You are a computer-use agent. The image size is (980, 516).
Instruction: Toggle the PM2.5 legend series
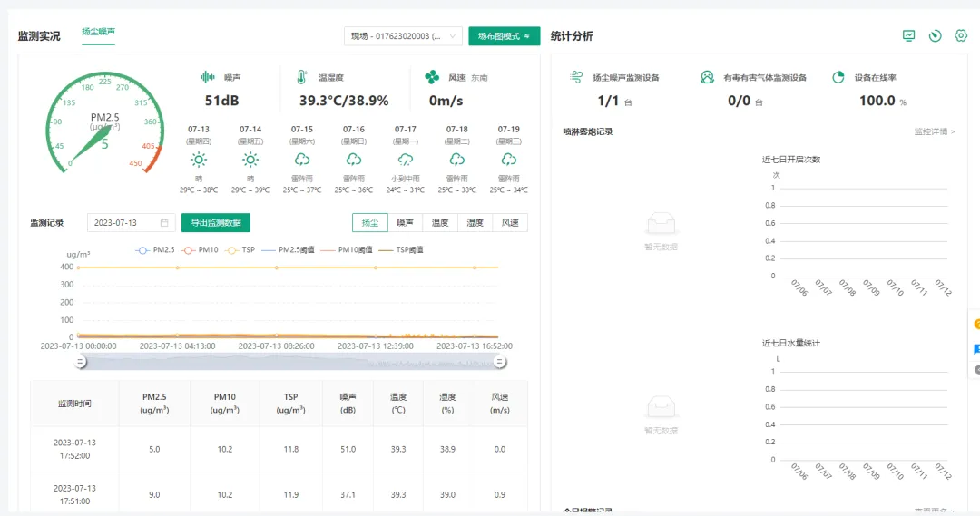(x=155, y=250)
